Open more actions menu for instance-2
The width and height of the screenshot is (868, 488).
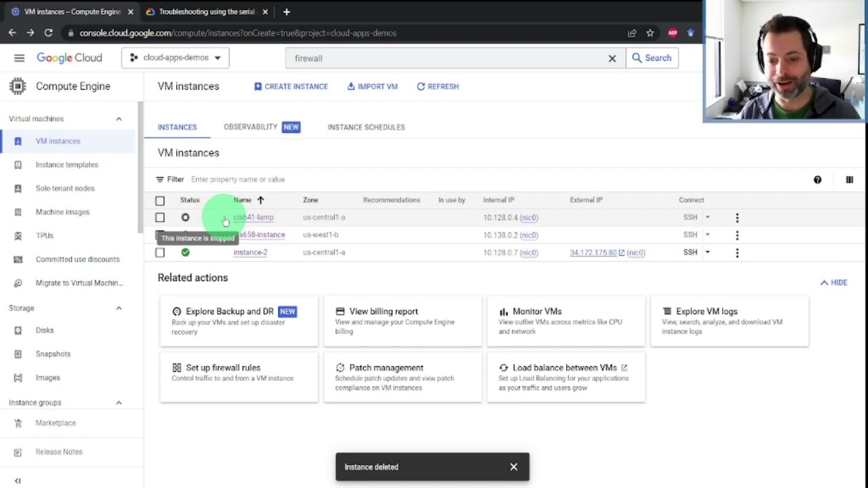[x=737, y=253]
